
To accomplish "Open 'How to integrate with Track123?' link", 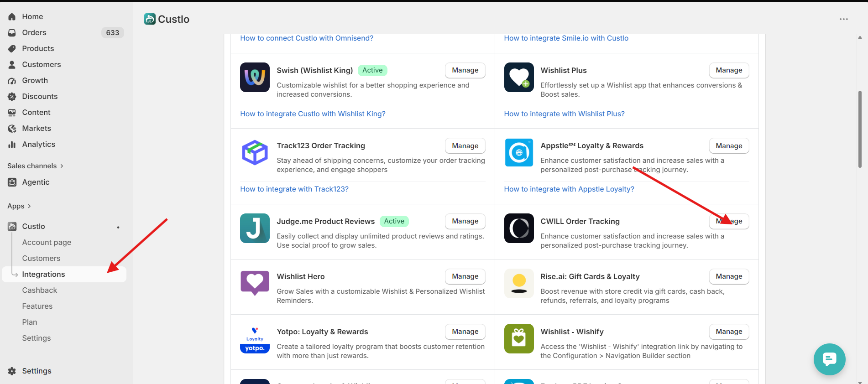I will tap(294, 189).
